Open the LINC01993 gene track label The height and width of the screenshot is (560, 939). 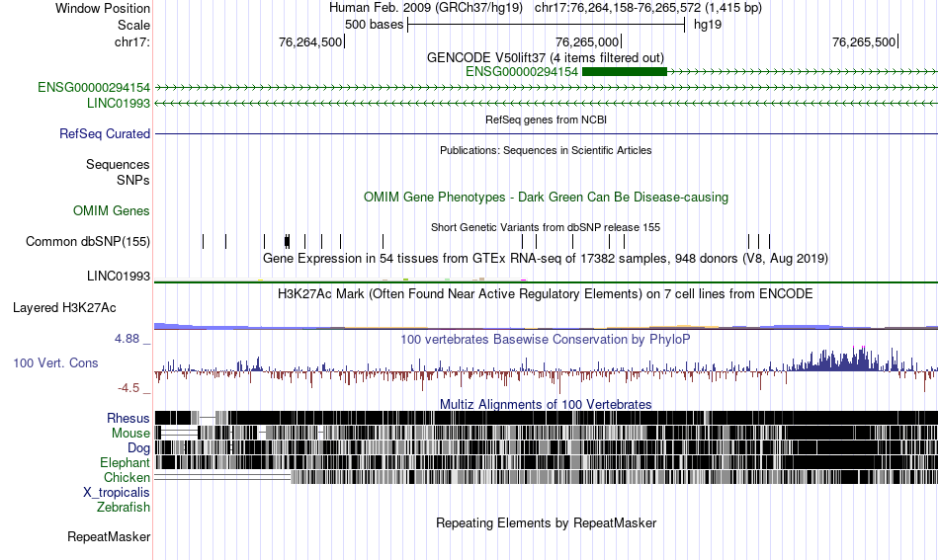pos(119,103)
